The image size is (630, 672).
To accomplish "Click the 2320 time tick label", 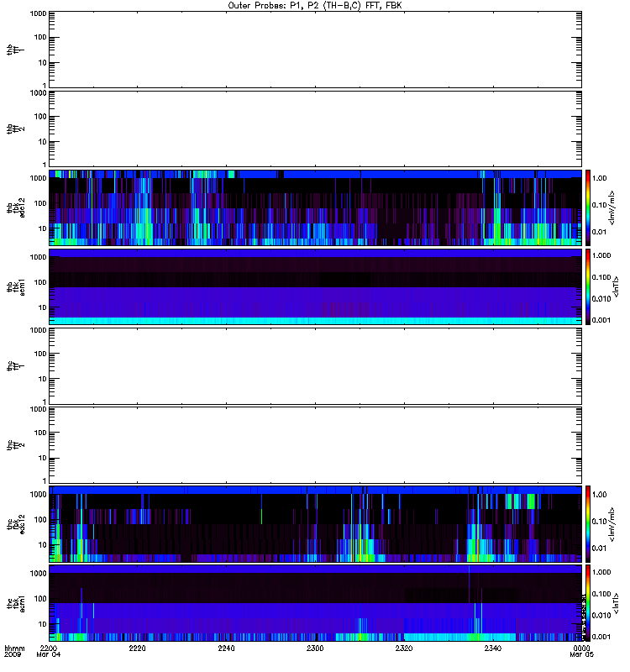I will [x=404, y=648].
